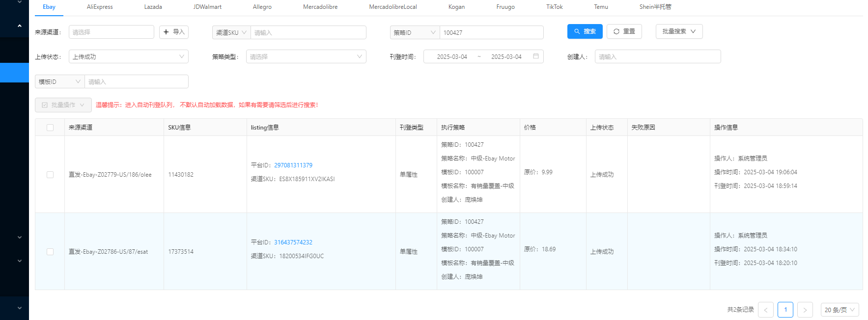This screenshot has width=868, height=320.
Task: Open the 渠道SKU field-type dropdown
Action: point(231,32)
